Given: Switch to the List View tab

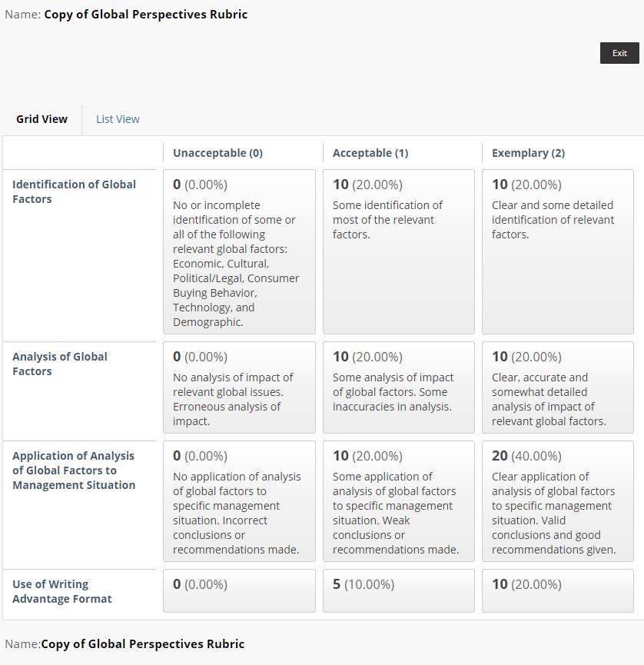Looking at the screenshot, I should click(x=118, y=119).
